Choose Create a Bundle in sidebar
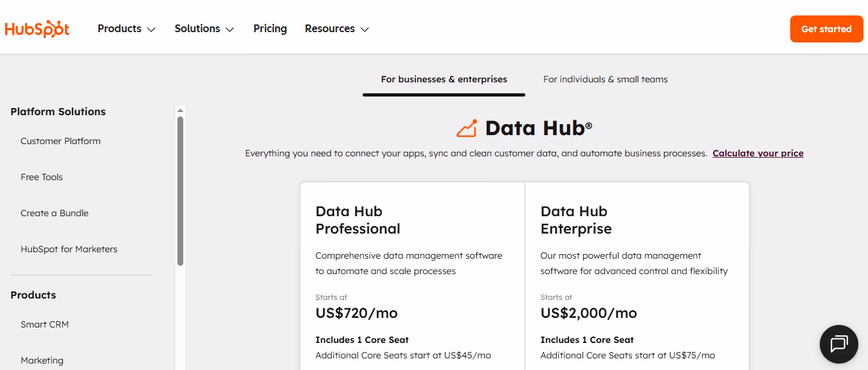The image size is (868, 370). (55, 213)
